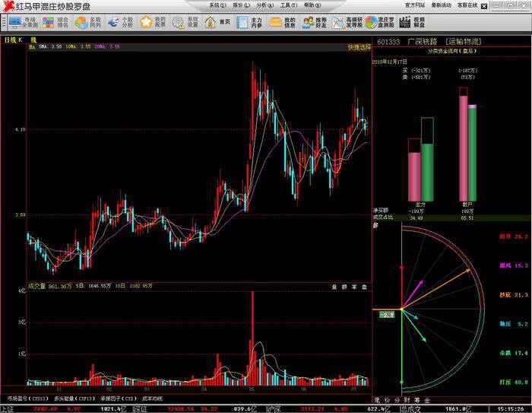Switch to the 承接因子(CTD) indicator tab
The image size is (532, 413).
click(119, 399)
